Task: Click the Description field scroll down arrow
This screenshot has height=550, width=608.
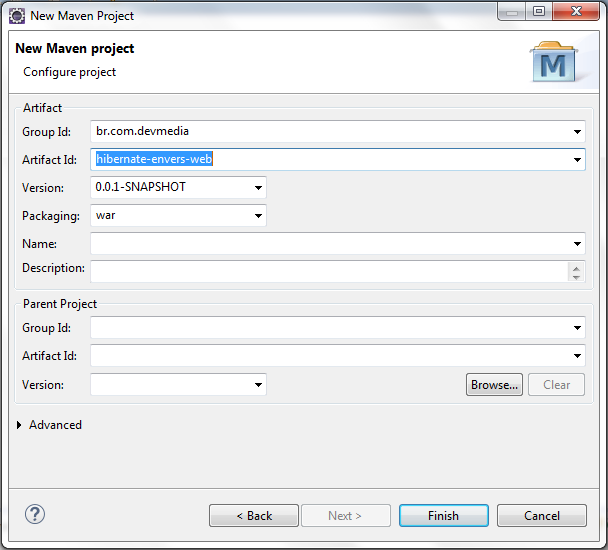Action: click(576, 277)
